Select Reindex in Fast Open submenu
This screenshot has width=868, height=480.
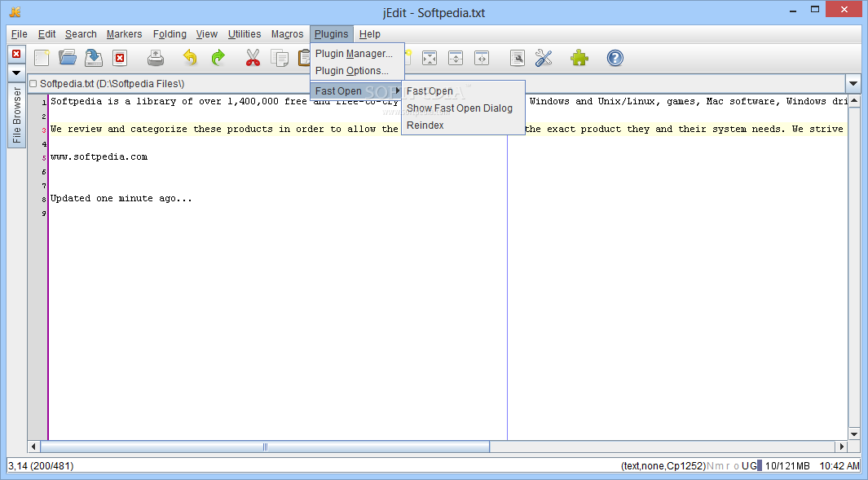(x=463, y=126)
